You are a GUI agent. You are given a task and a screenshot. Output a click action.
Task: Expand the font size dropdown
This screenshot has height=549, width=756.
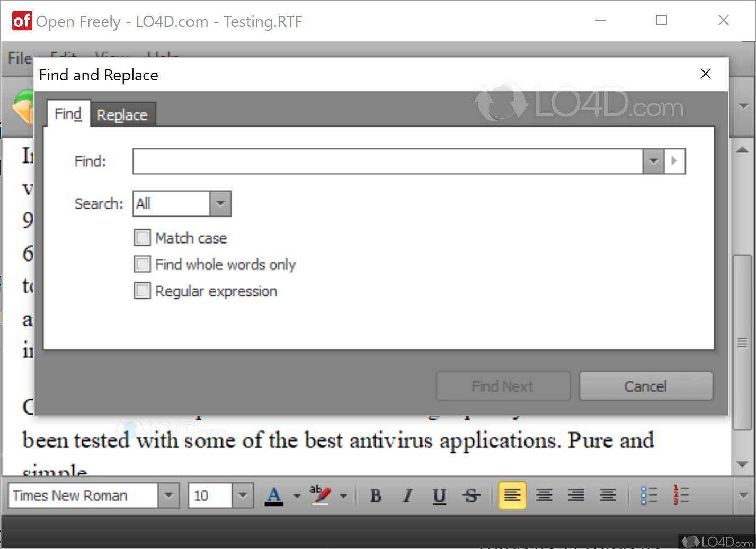(x=242, y=496)
